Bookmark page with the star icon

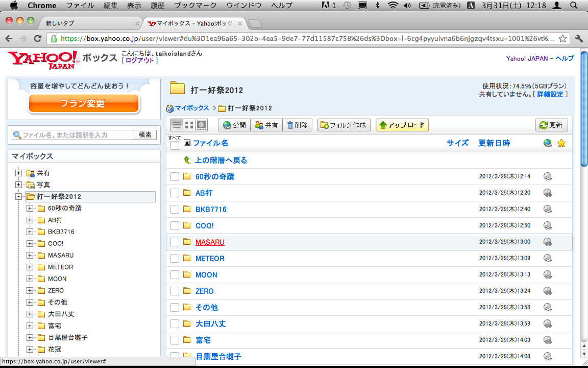[x=562, y=38]
